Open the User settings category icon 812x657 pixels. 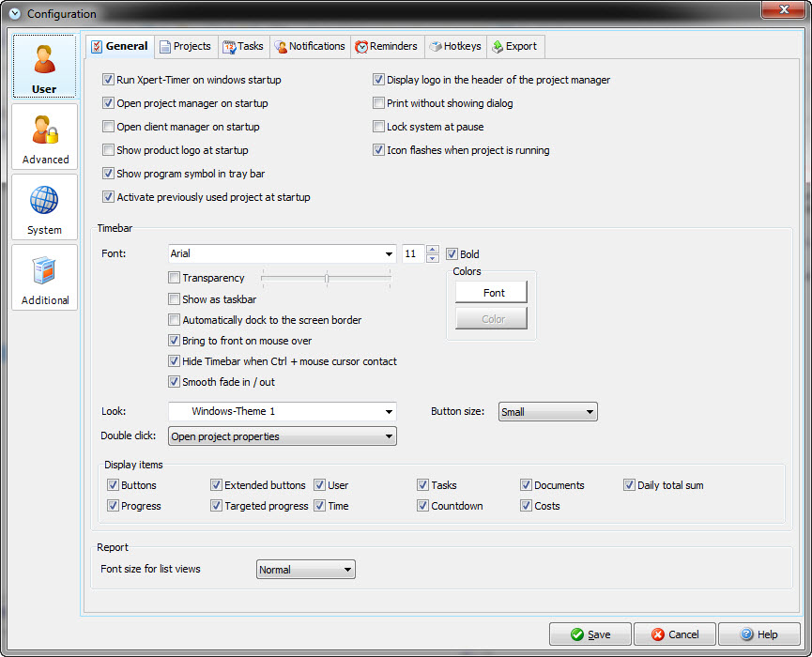click(x=44, y=59)
